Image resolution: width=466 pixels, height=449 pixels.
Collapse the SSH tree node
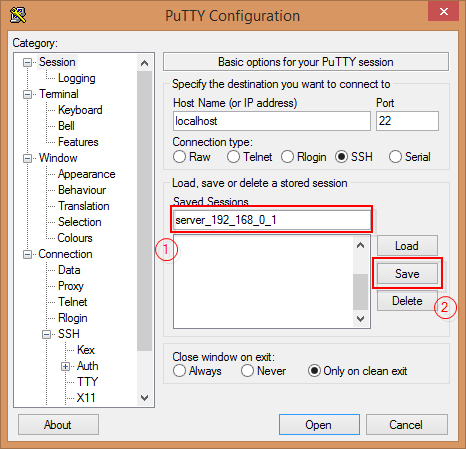pyautogui.click(x=47, y=334)
